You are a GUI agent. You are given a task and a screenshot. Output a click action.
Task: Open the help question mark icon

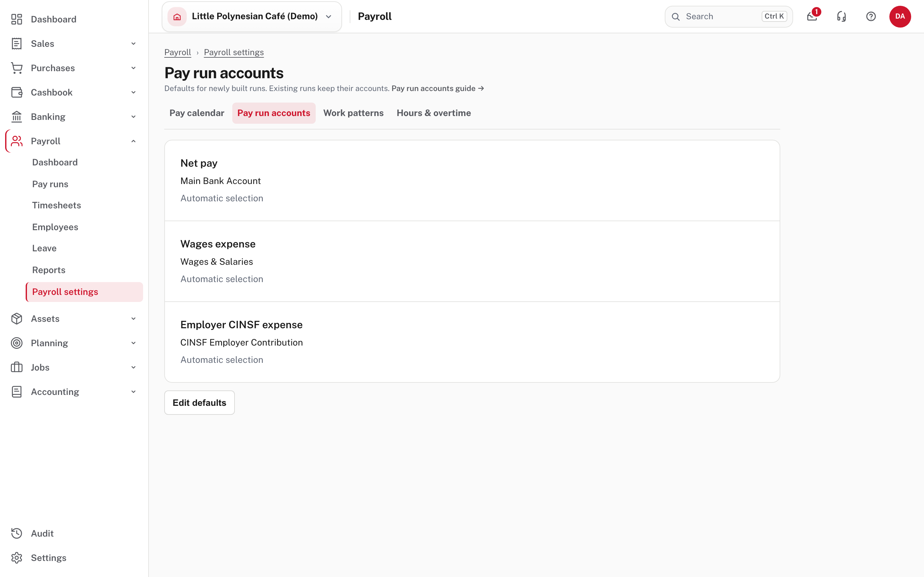871,16
